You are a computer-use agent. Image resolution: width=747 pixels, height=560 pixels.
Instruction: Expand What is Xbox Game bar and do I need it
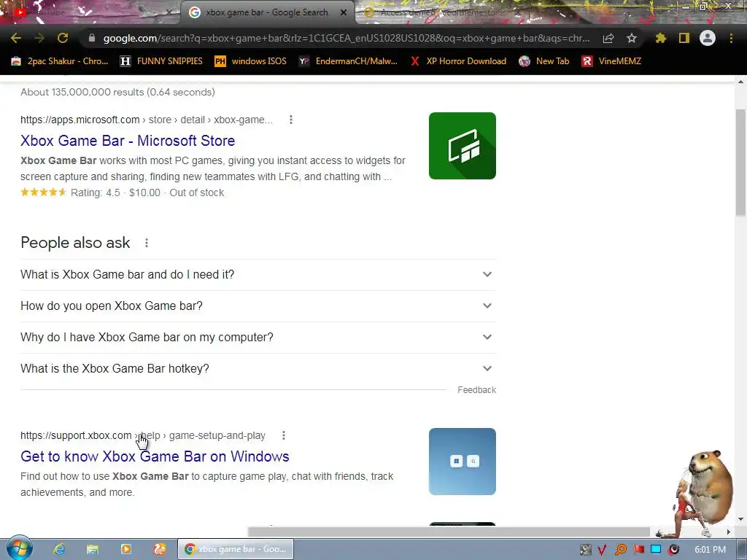tap(258, 274)
